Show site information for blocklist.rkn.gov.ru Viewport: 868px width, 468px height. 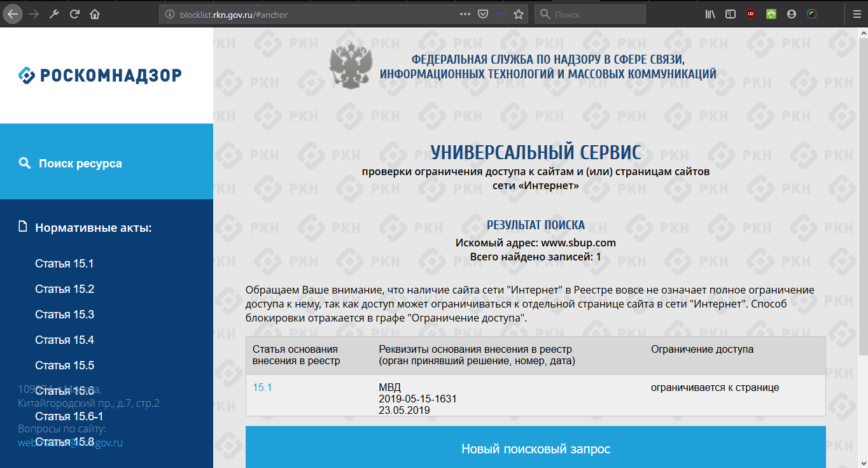pos(169,14)
